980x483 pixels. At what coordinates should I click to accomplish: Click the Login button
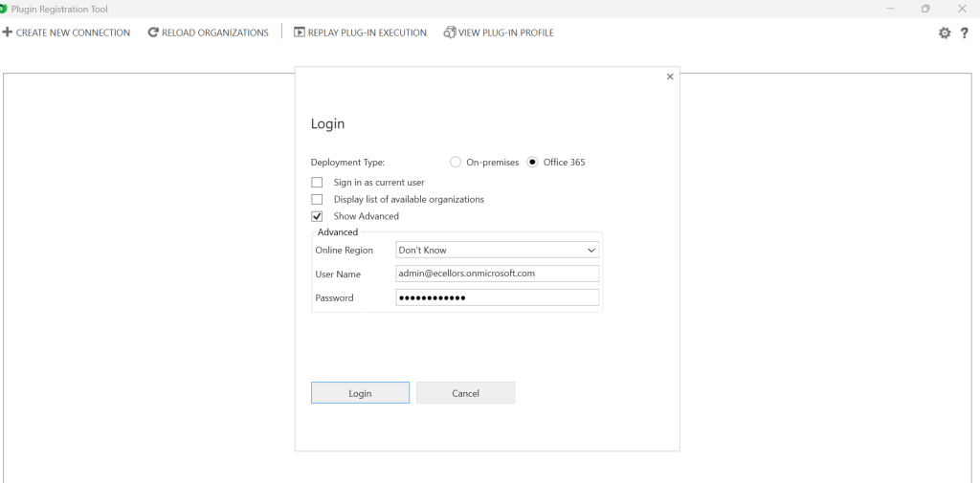click(360, 393)
